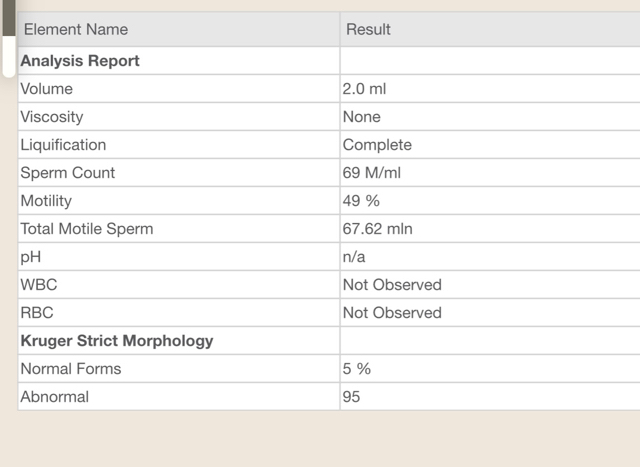Image resolution: width=640 pixels, height=467 pixels.
Task: Click the Kruger Strict Morphology heading
Action: click(117, 341)
